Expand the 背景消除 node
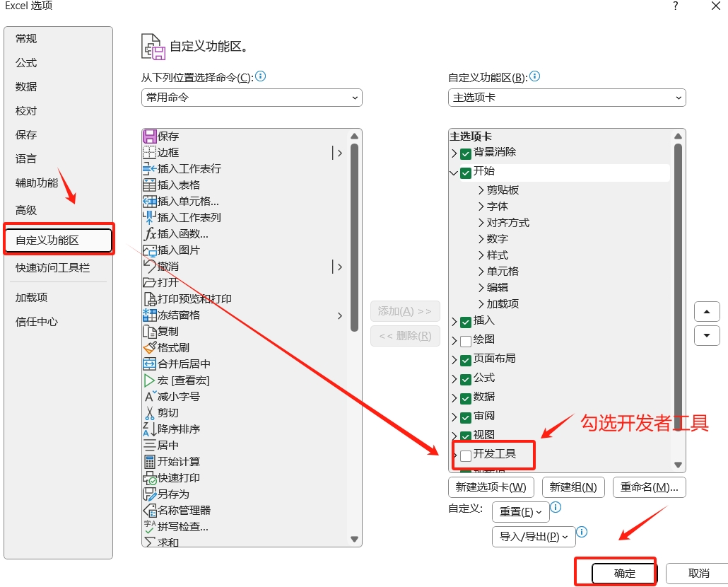The width and height of the screenshot is (728, 587). (454, 153)
